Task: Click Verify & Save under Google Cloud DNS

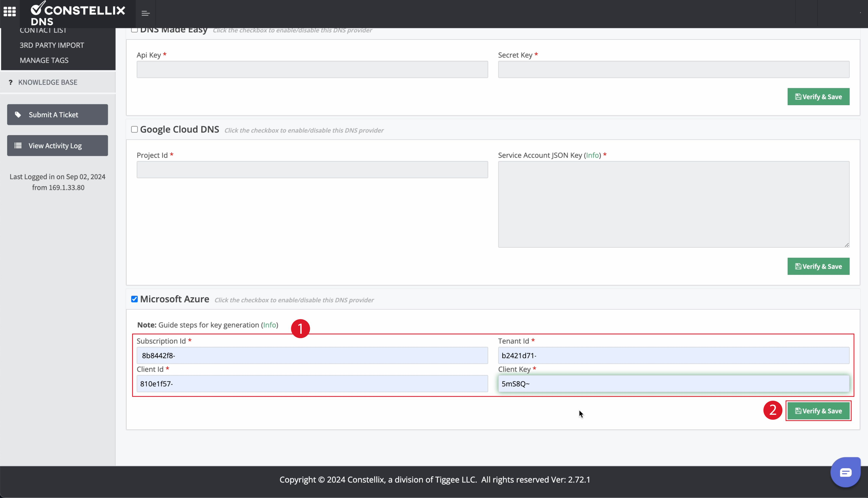Action: pos(818,266)
